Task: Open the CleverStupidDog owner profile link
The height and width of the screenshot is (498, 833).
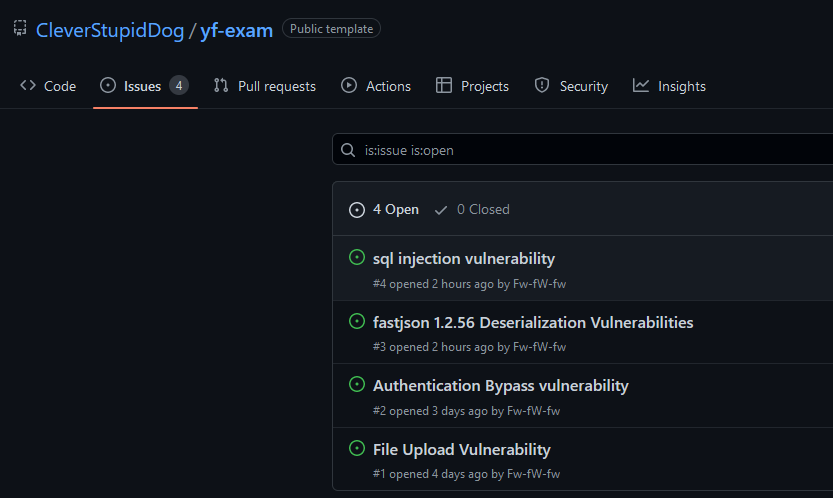Action: 110,30
